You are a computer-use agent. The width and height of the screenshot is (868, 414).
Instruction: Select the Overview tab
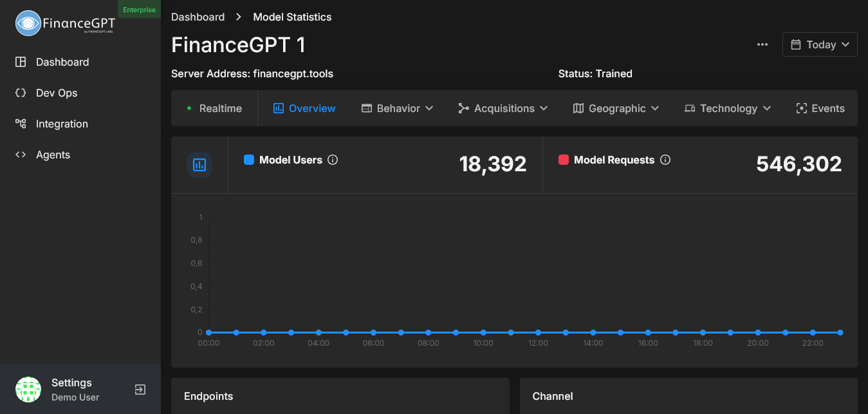click(304, 108)
